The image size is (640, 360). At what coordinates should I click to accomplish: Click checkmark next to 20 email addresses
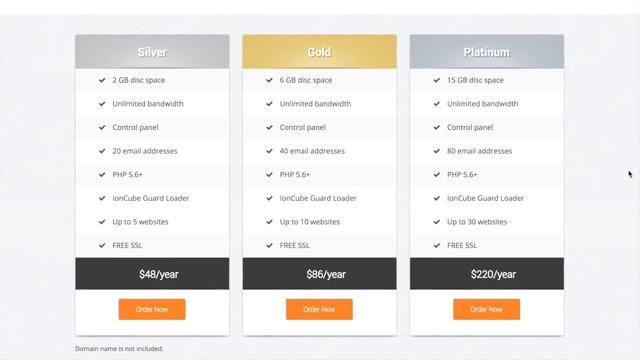click(x=102, y=151)
